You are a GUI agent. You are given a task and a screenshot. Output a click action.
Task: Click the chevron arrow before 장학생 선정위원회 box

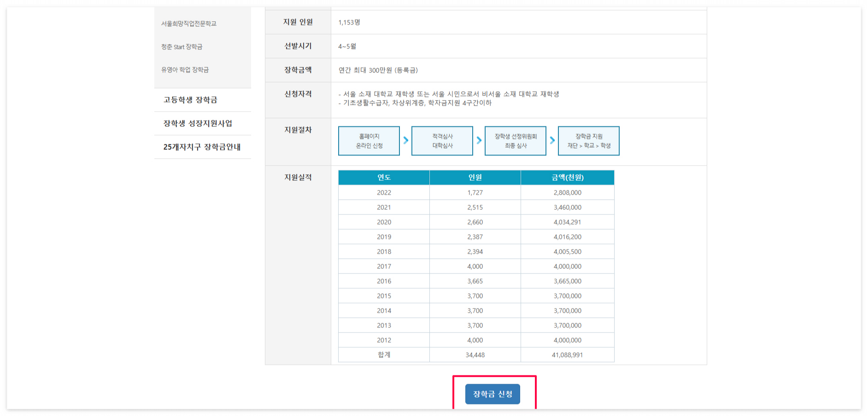click(x=478, y=141)
